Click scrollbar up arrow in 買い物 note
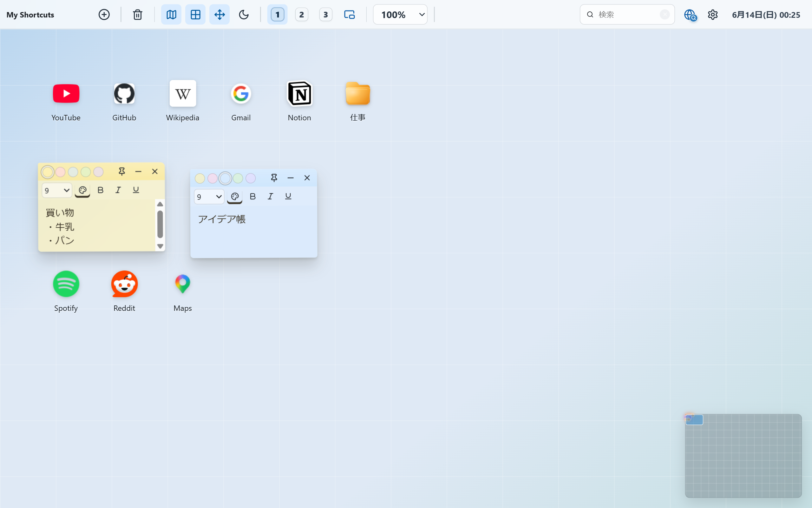 [x=160, y=204]
